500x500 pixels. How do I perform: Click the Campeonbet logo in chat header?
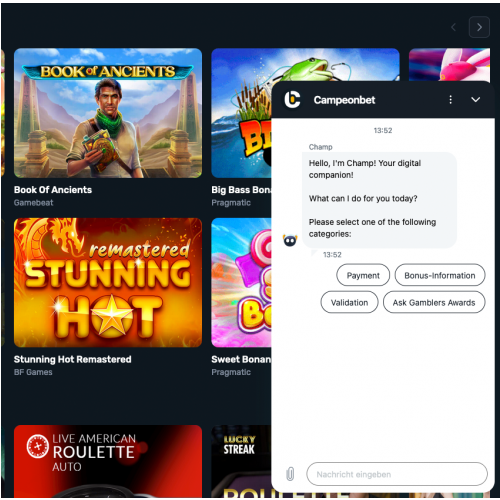click(x=292, y=100)
